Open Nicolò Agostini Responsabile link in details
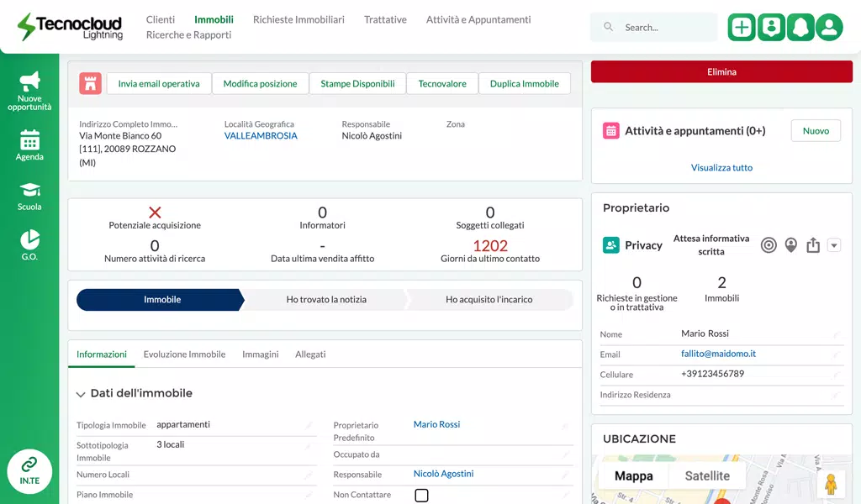The width and height of the screenshot is (861, 504). 443,473
